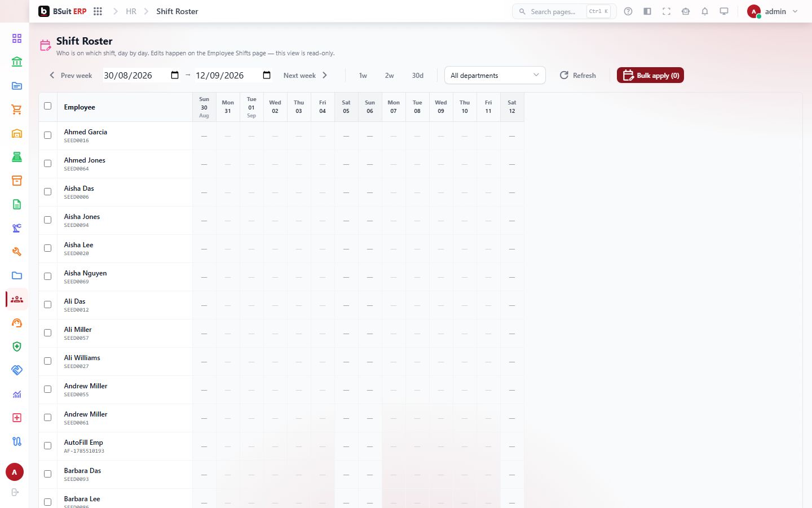Click the shopping cart sidebar icon

(17, 110)
